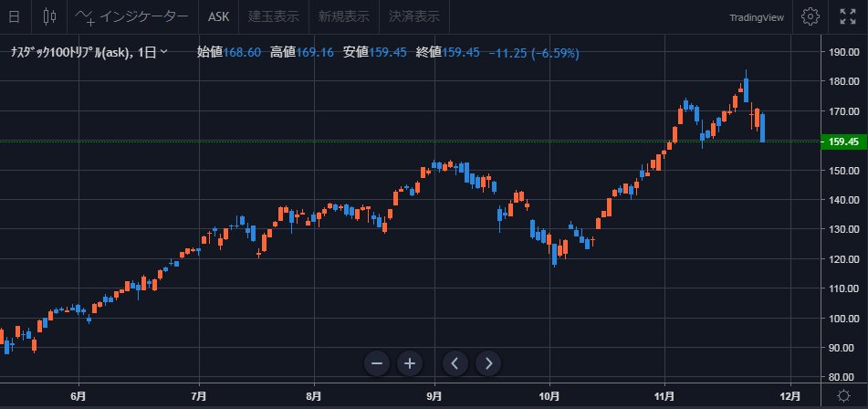Click the 安値 159.45 low value
This screenshot has width=868, height=409.
tap(375, 53)
